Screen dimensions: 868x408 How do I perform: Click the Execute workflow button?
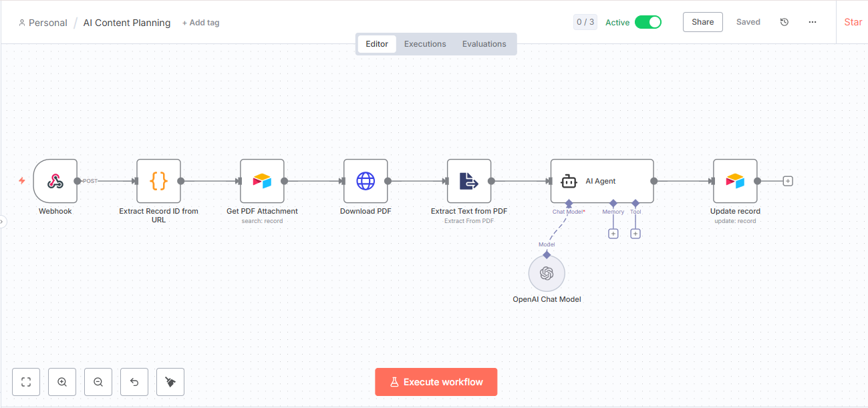tap(436, 382)
